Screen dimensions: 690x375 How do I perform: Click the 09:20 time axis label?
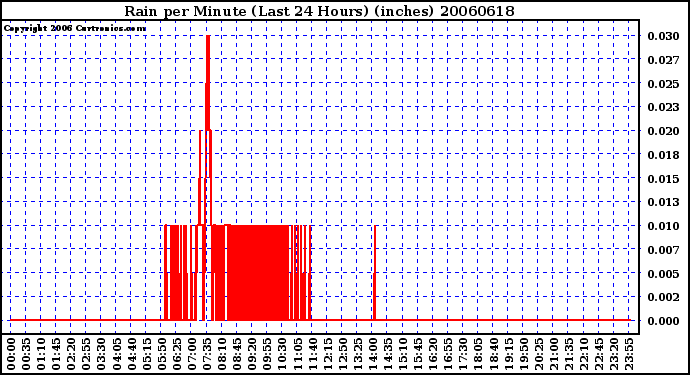pos(252,354)
